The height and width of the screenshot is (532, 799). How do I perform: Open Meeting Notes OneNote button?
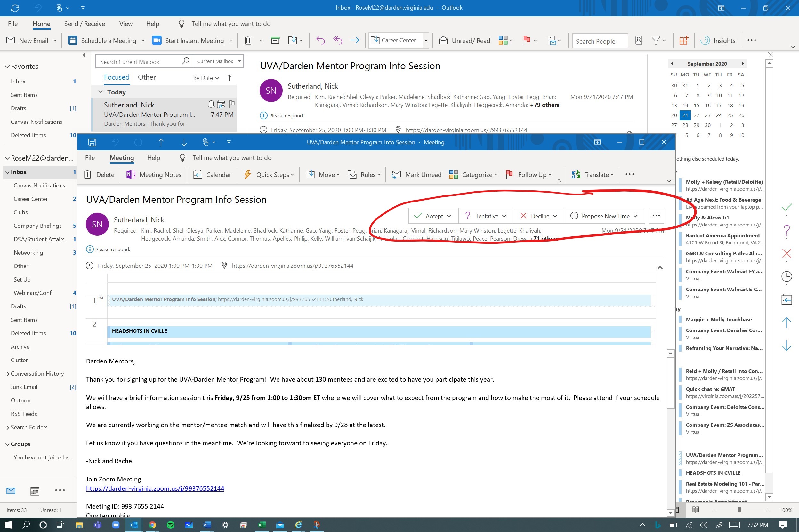[x=154, y=174]
